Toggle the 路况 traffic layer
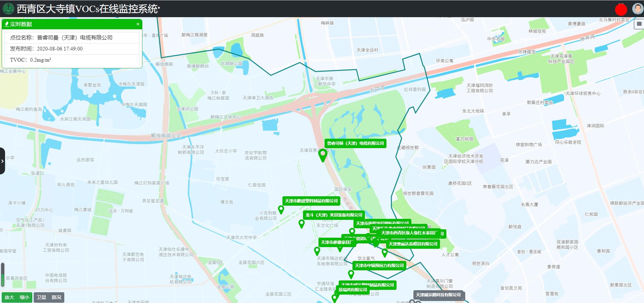Screen dimensions: 644x303 pyautogui.click(x=56, y=297)
